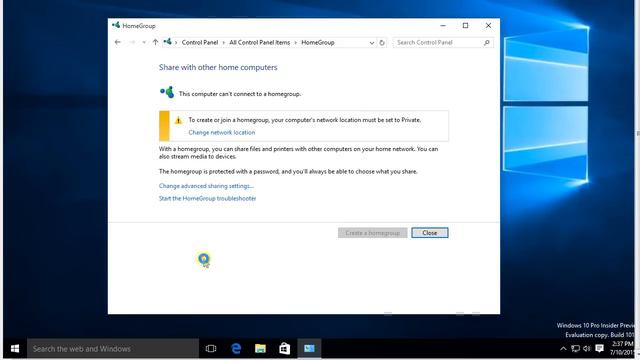Go back using the navigation arrow
Screen dimensions: 640x360
pyautogui.click(x=118, y=42)
